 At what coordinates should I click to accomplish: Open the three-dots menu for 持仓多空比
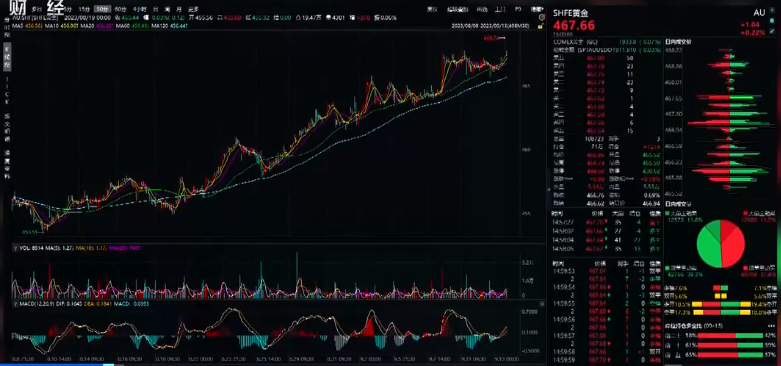[x=772, y=326]
